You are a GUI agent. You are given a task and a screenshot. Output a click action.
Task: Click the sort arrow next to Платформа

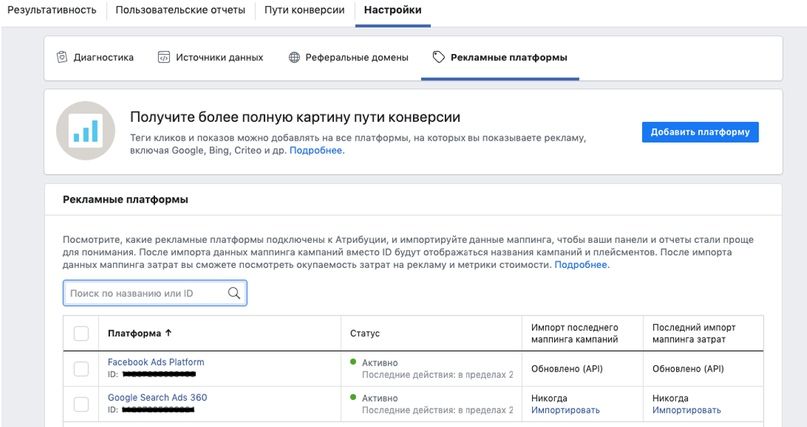(x=168, y=333)
